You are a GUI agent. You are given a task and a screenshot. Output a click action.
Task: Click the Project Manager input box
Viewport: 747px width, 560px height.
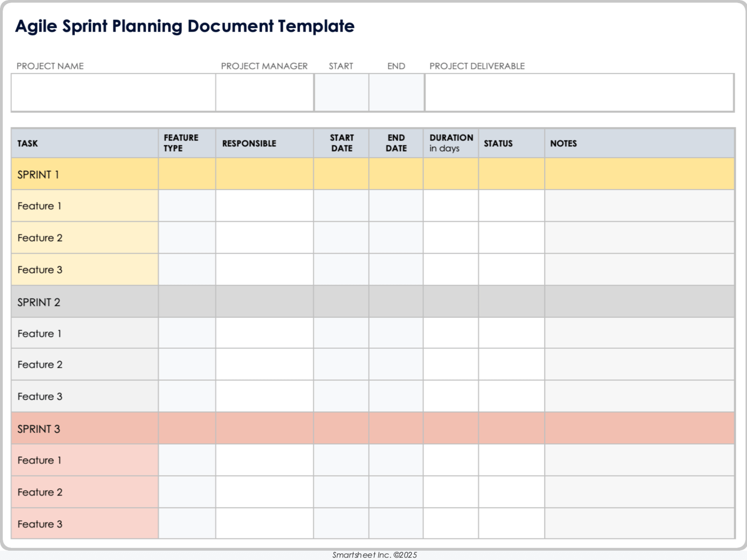(x=265, y=93)
